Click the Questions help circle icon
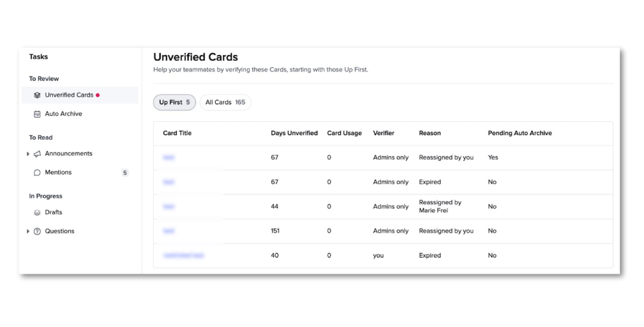This screenshot has height=327, width=644. coord(37,231)
